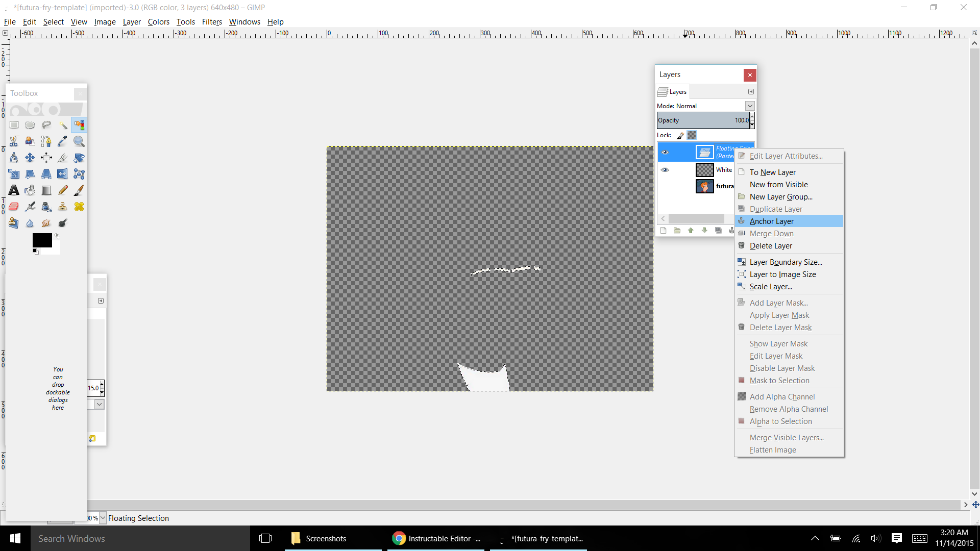Open the Filters menu

(212, 21)
